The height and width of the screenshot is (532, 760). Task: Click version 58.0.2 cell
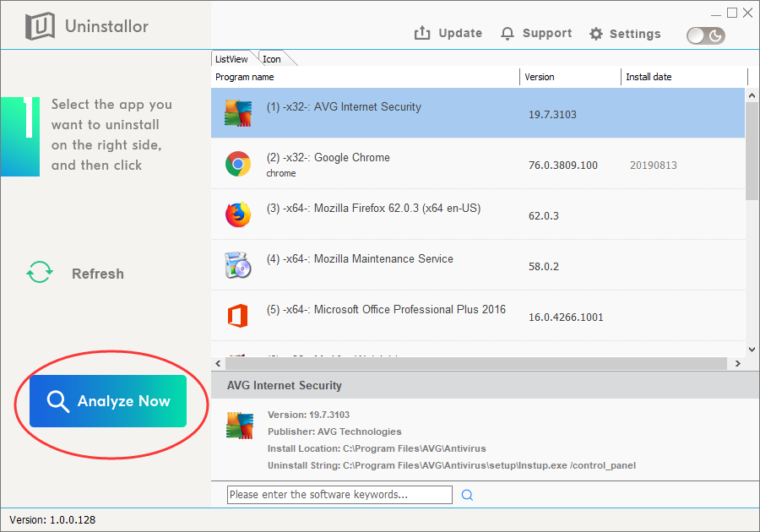point(543,267)
